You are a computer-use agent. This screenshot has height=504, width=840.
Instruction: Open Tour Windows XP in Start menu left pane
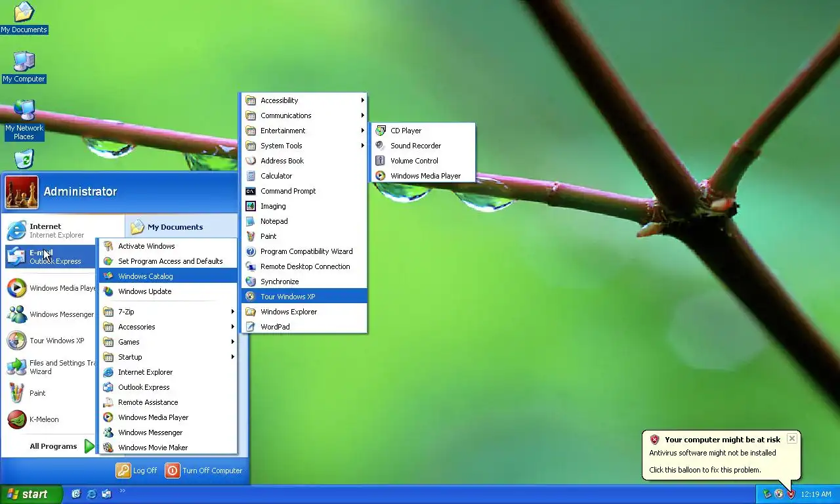click(x=51, y=341)
